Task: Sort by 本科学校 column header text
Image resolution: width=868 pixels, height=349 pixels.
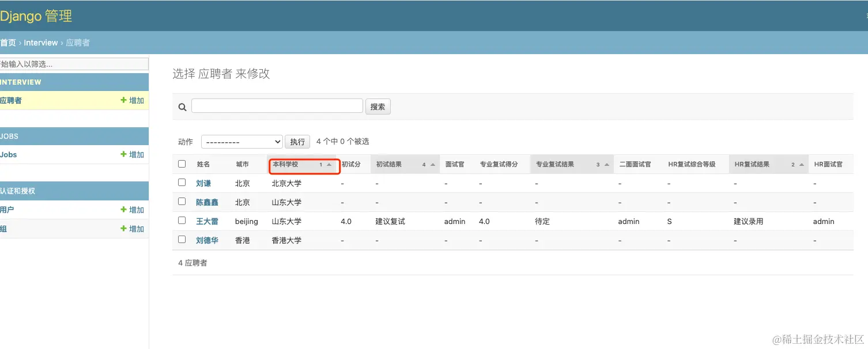Action: coord(285,164)
